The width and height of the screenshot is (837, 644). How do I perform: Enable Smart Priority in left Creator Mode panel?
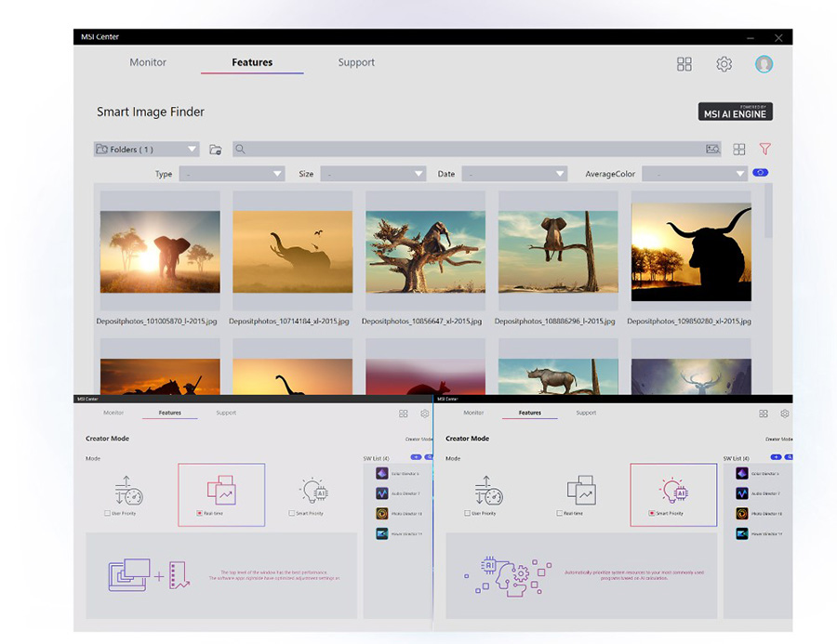click(x=292, y=513)
